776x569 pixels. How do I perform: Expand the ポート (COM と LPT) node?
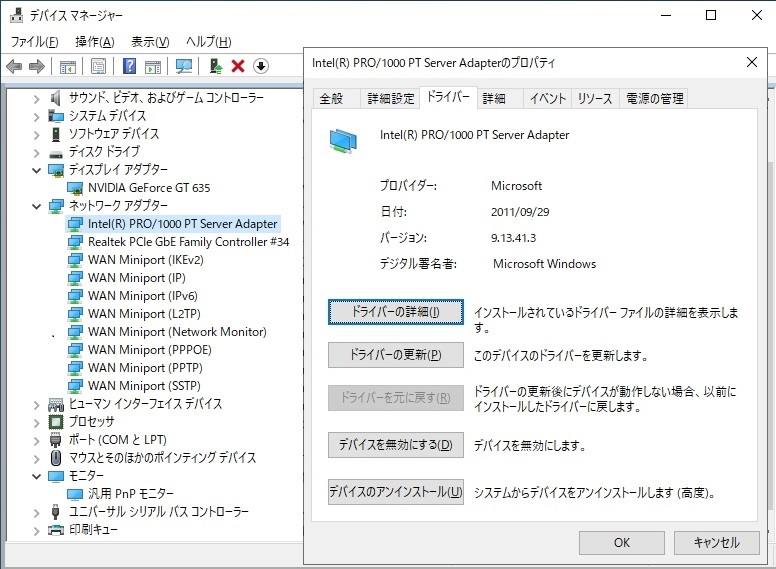[36, 440]
